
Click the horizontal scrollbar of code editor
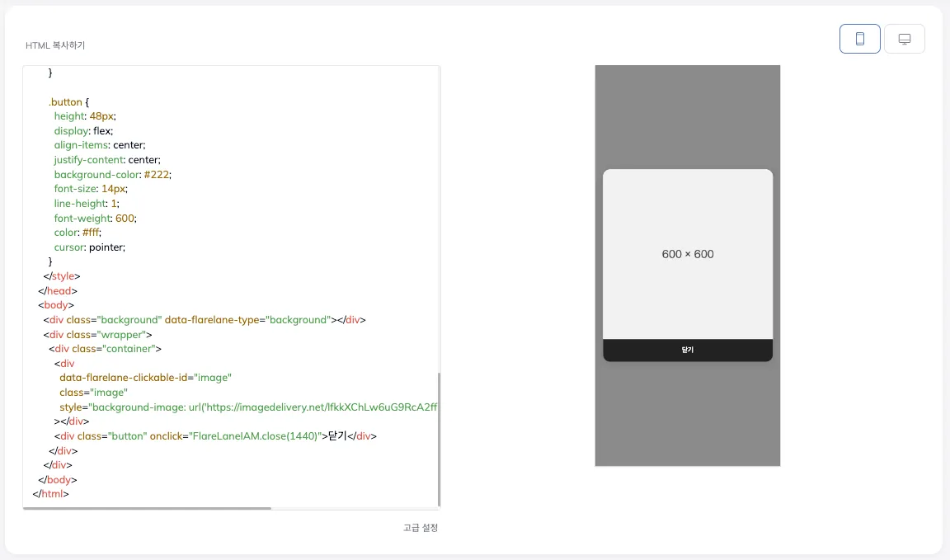tap(148, 509)
